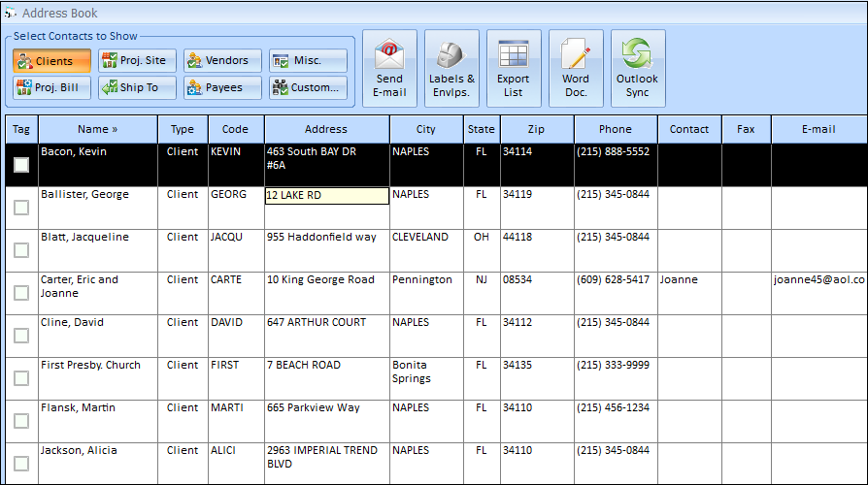Viewport: 868px width, 485px height.
Task: Select the name Flansk, Martin
Action: tap(78, 407)
